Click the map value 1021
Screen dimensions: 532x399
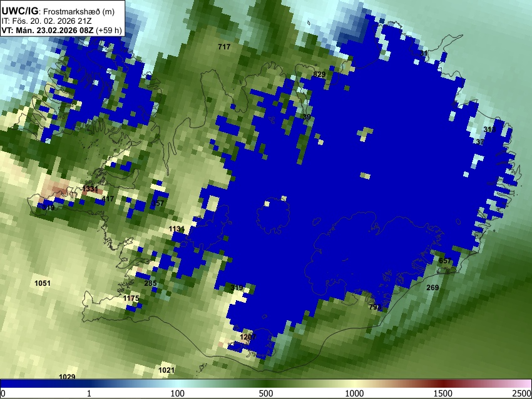point(166,370)
